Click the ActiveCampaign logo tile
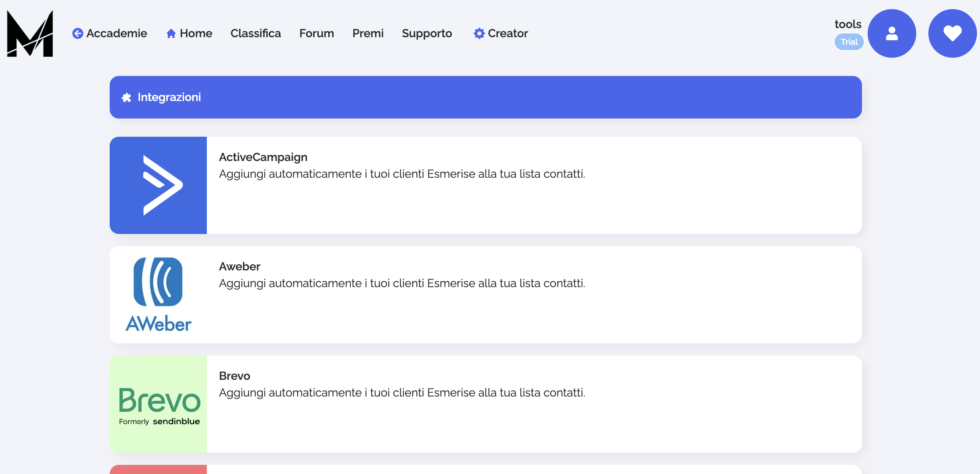The height and width of the screenshot is (474, 980). [x=158, y=185]
